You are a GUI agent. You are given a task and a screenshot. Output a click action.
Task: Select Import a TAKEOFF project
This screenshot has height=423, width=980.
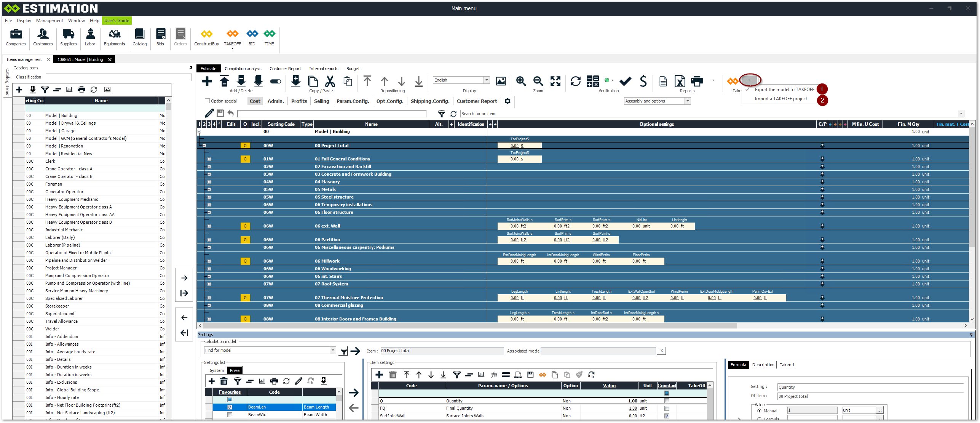click(780, 99)
